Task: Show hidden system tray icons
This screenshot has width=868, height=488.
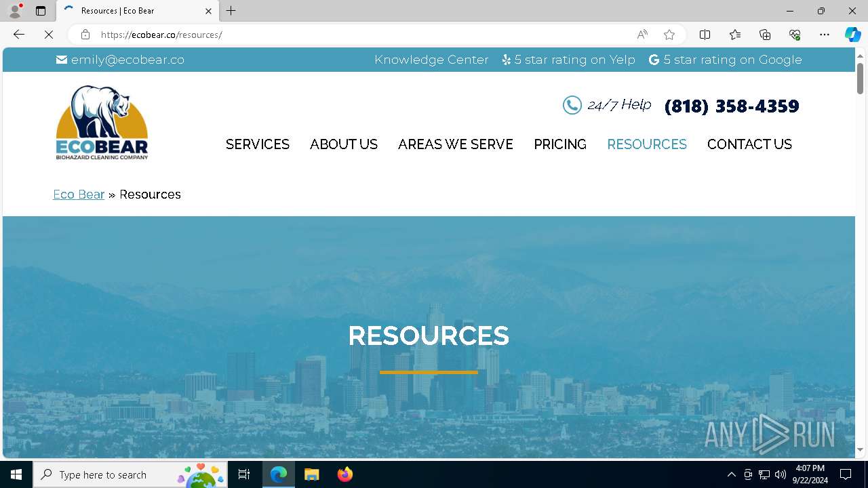Action: click(x=731, y=474)
